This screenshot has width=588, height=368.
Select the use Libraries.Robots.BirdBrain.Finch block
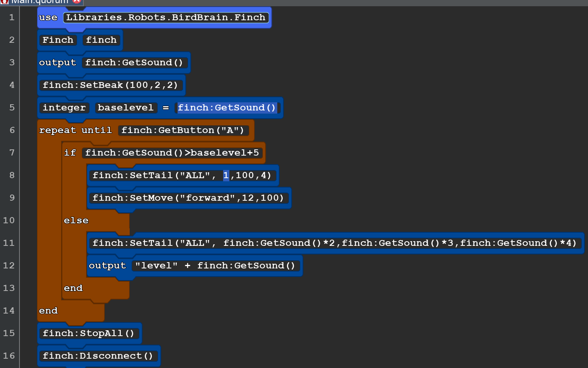(x=49, y=17)
